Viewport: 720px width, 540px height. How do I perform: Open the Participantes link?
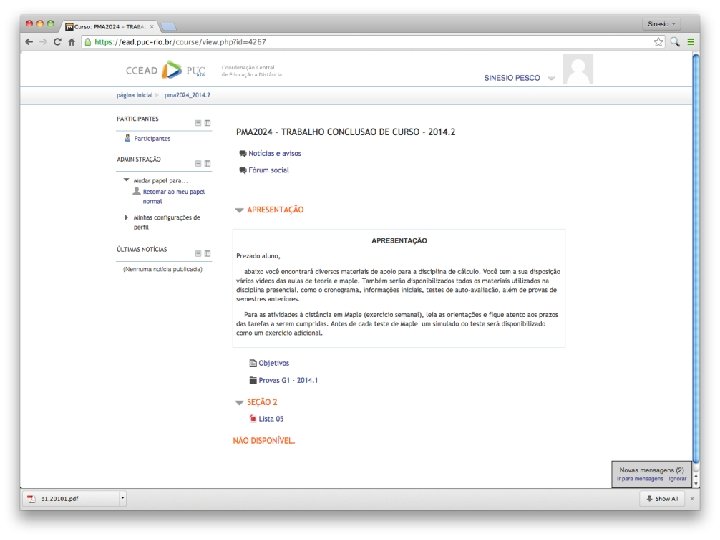[152, 138]
